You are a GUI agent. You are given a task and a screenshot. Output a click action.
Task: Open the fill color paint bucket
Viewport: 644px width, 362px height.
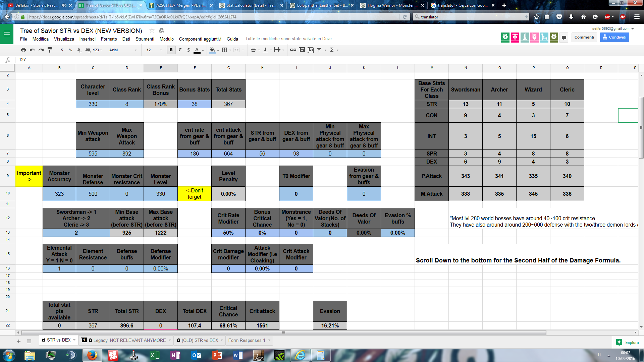(x=212, y=50)
